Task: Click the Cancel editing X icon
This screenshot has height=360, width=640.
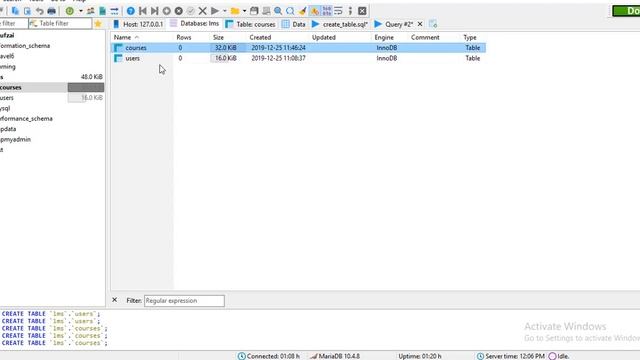Action: tap(202, 11)
